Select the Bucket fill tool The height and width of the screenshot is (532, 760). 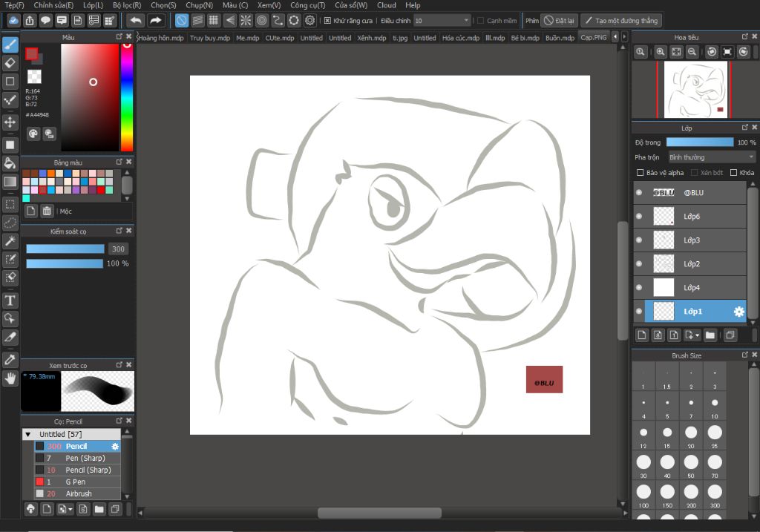(10, 163)
